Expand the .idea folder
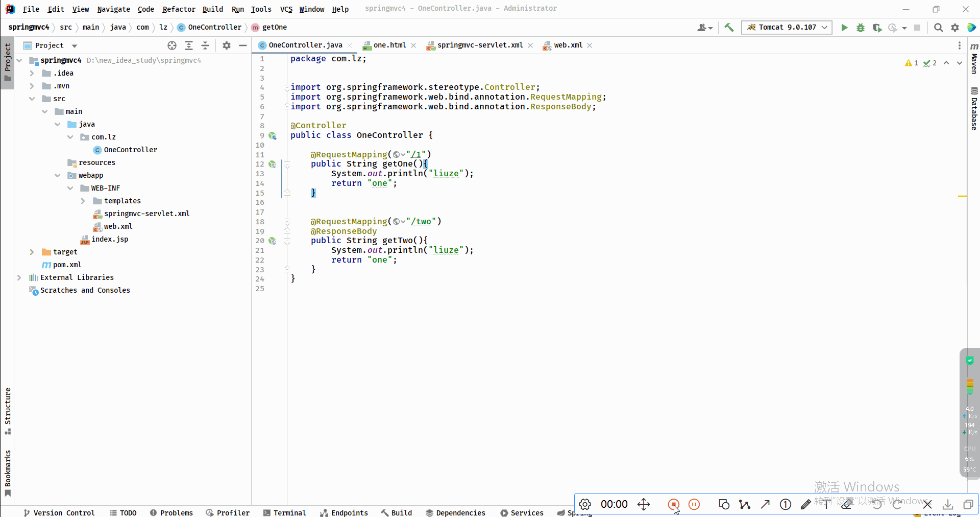 (32, 73)
